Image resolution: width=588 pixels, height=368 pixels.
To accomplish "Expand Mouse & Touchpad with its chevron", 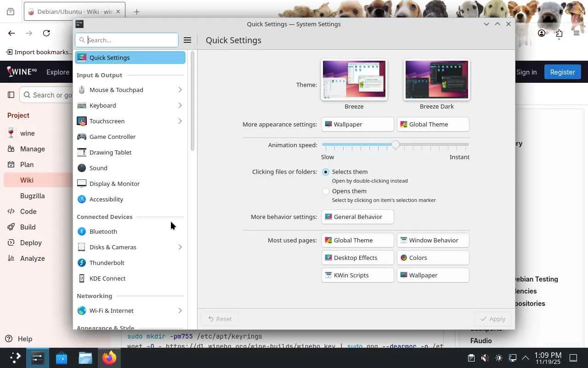I will pyautogui.click(x=180, y=90).
